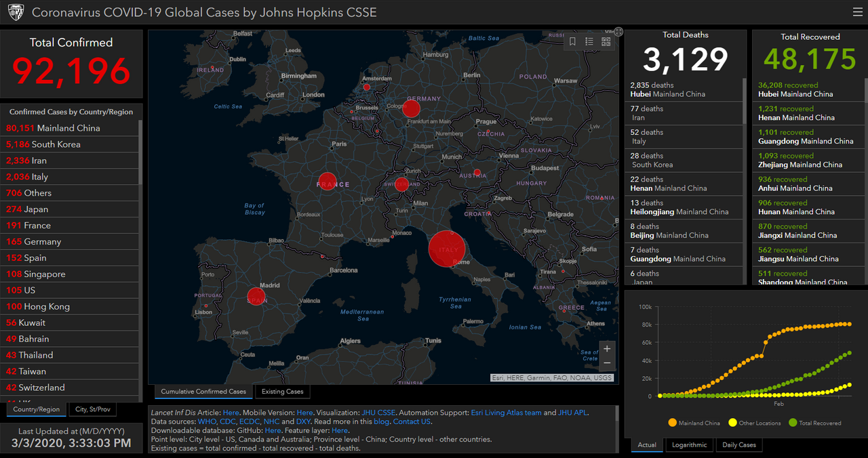Expand the map to full screen
868x458 pixels.
(x=618, y=31)
